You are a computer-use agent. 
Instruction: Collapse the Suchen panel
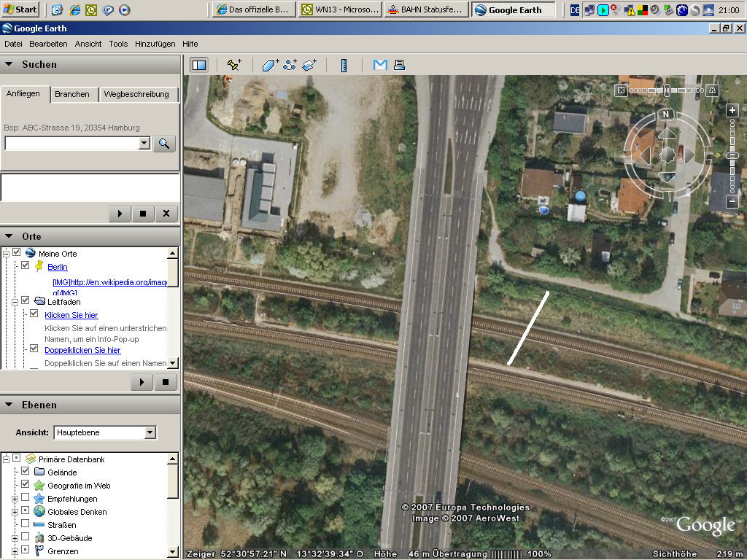(9, 64)
